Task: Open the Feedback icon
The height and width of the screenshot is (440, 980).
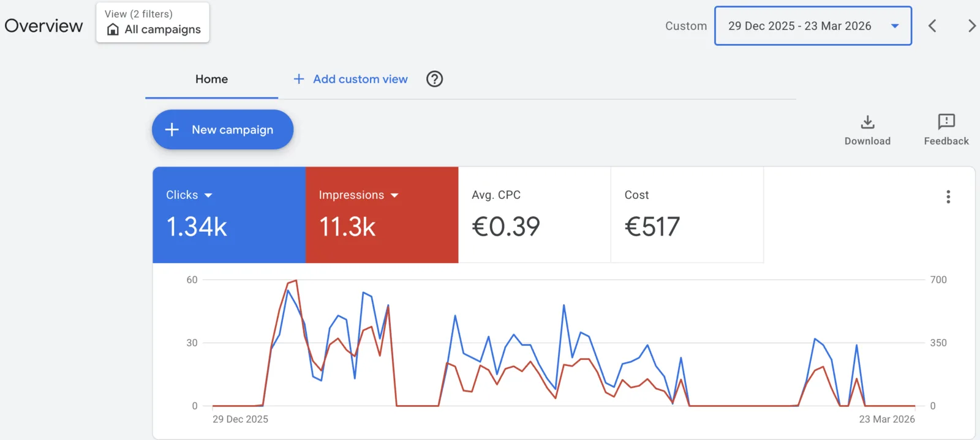Action: [x=946, y=121]
